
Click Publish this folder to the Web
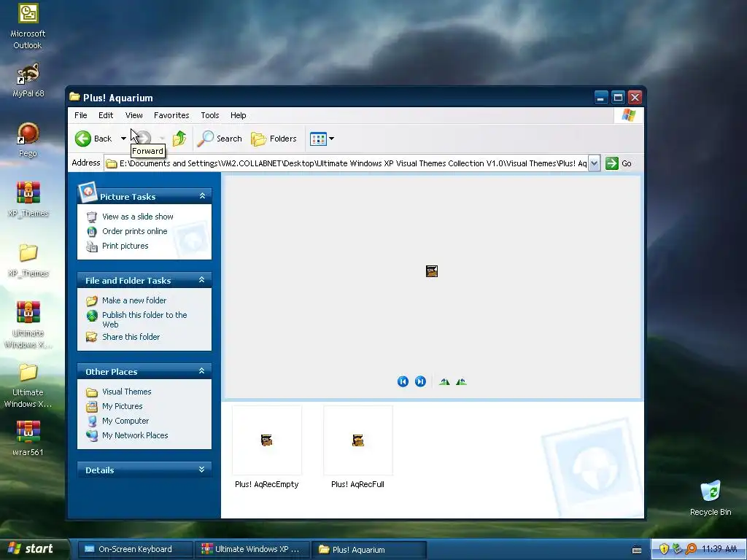144,319
